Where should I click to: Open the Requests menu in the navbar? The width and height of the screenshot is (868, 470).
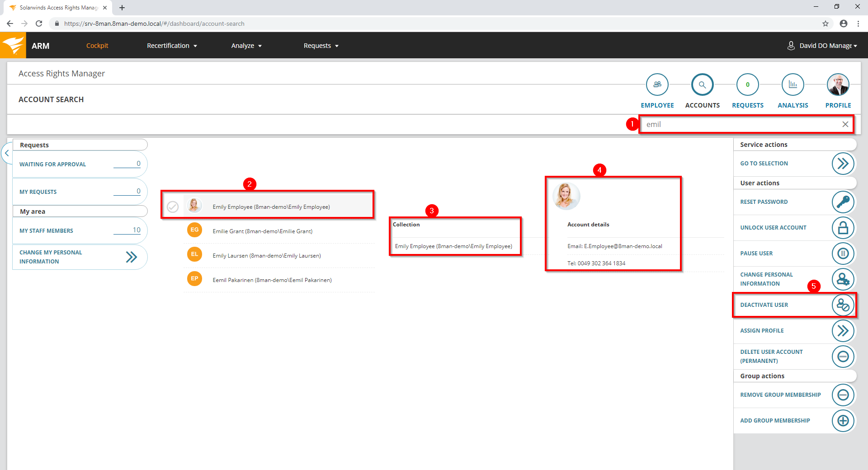pos(321,46)
